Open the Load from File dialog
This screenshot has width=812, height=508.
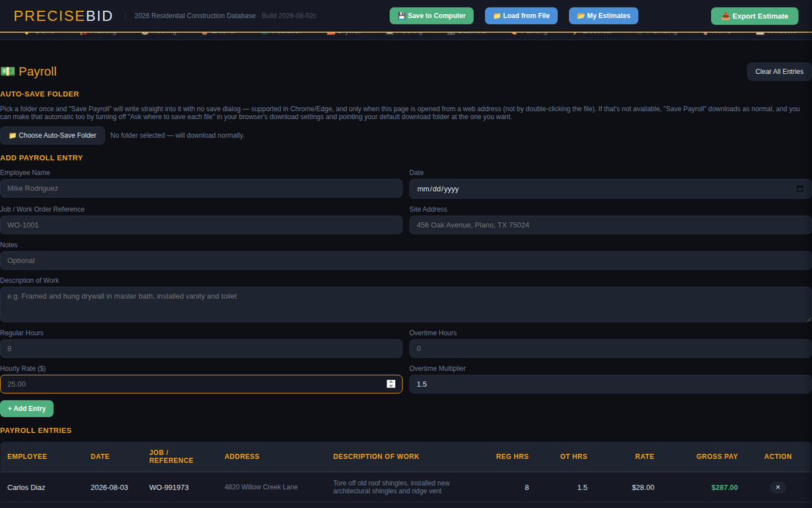(521, 16)
